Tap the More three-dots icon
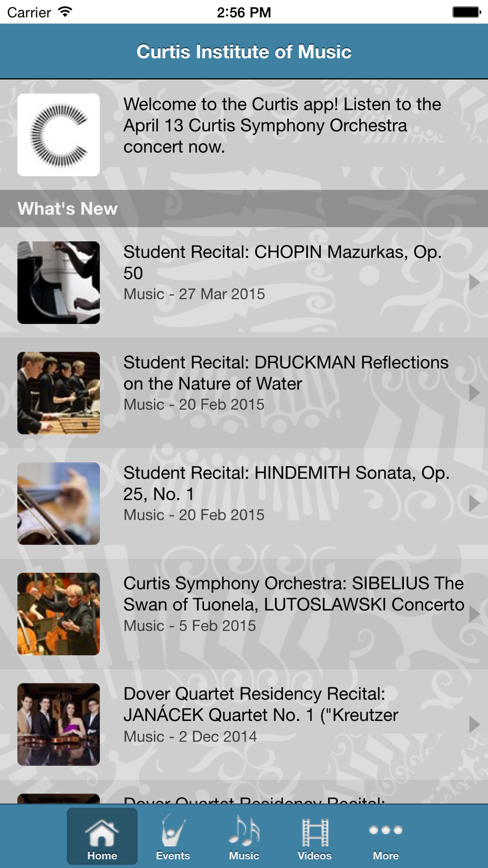488x868 pixels. coord(386,831)
